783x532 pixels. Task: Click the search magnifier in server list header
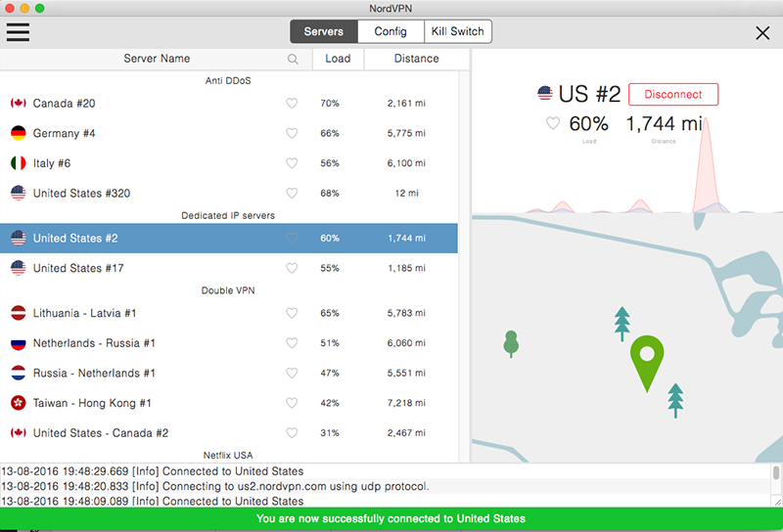pyautogui.click(x=293, y=60)
